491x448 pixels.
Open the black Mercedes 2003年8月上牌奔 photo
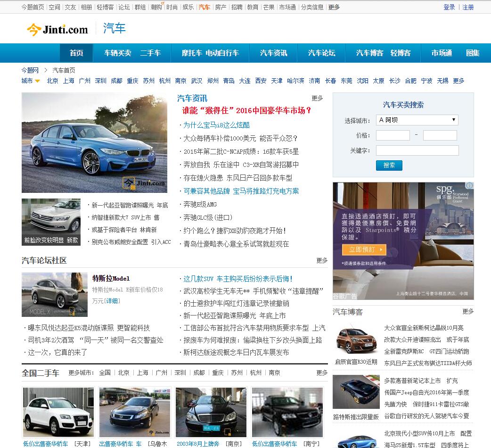(211, 412)
